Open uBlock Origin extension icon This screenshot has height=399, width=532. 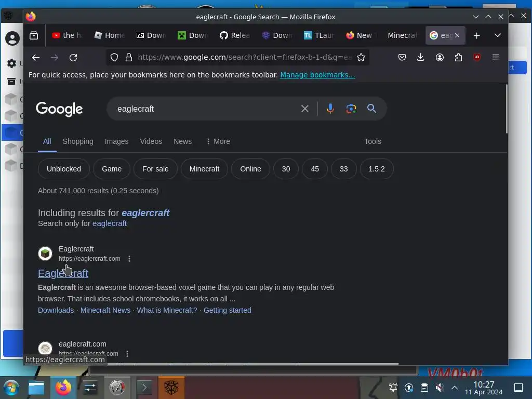point(477,57)
